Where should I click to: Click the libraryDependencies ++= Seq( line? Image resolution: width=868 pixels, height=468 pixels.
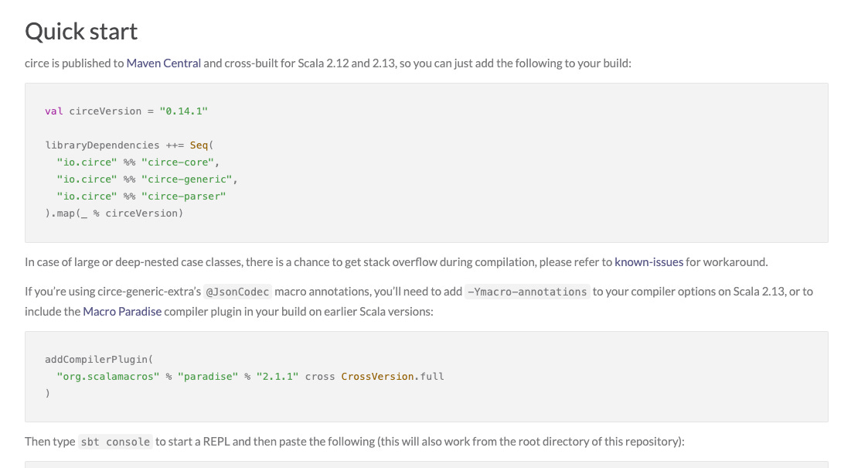(x=129, y=145)
